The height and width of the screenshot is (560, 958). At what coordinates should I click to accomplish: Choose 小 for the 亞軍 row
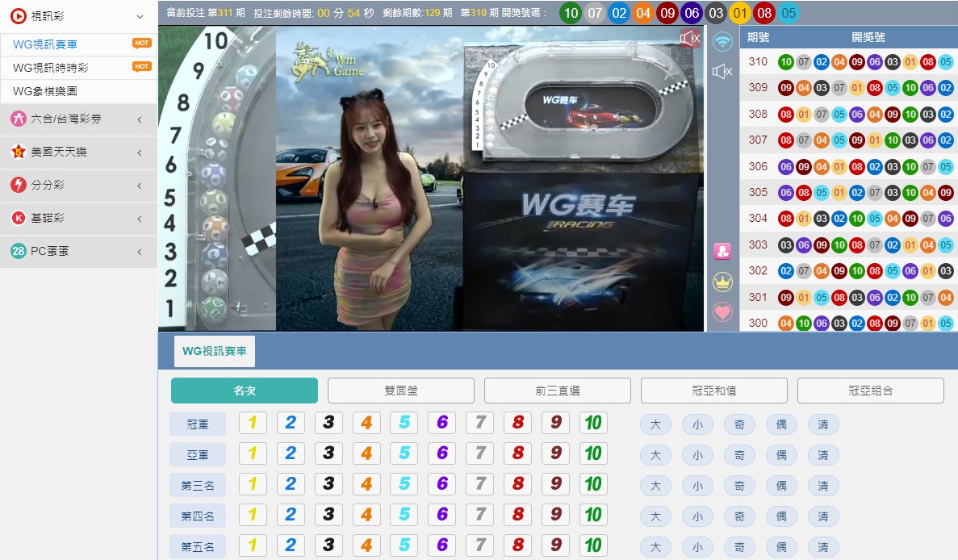(697, 455)
